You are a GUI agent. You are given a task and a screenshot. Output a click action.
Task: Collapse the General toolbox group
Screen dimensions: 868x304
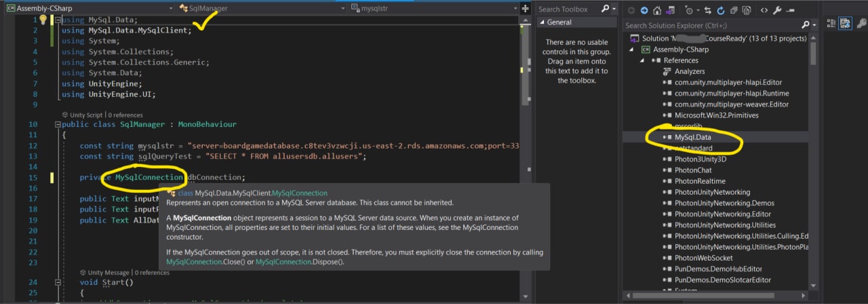coord(542,22)
